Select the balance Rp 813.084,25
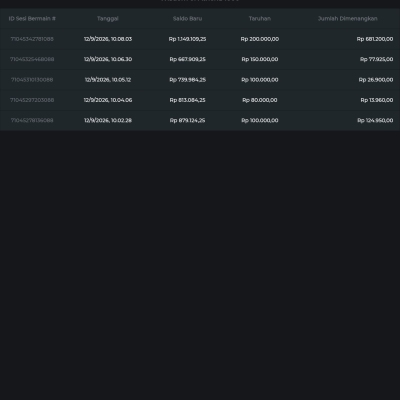 187,100
